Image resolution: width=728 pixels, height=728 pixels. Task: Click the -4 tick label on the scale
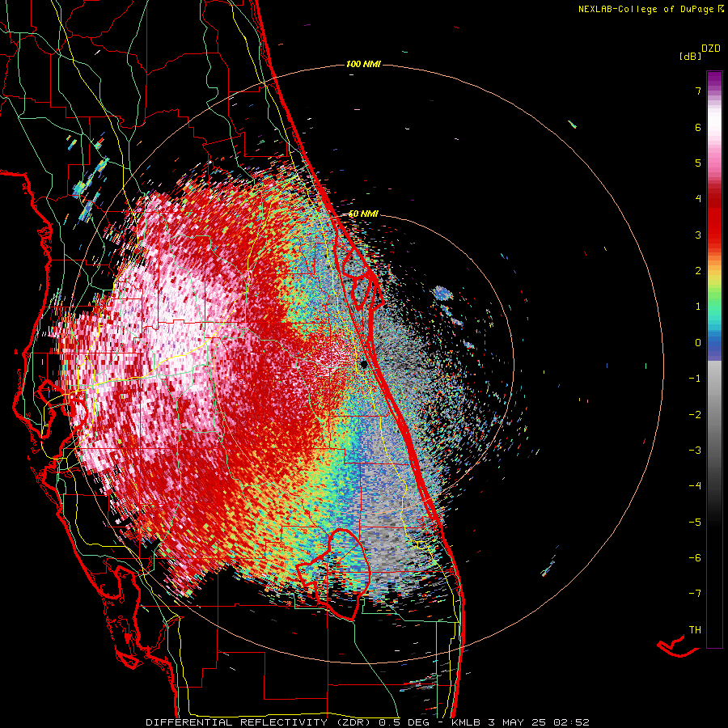point(695,486)
